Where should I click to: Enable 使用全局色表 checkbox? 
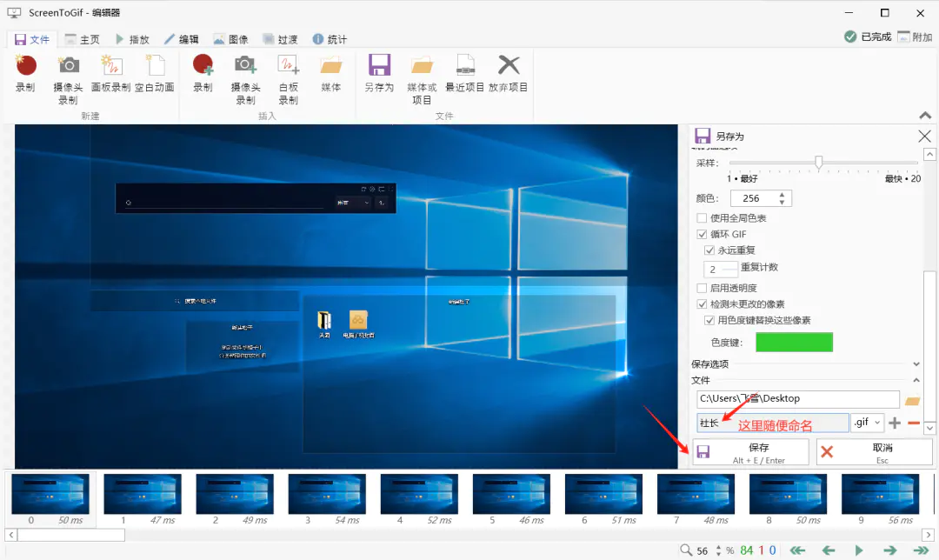[x=702, y=218]
